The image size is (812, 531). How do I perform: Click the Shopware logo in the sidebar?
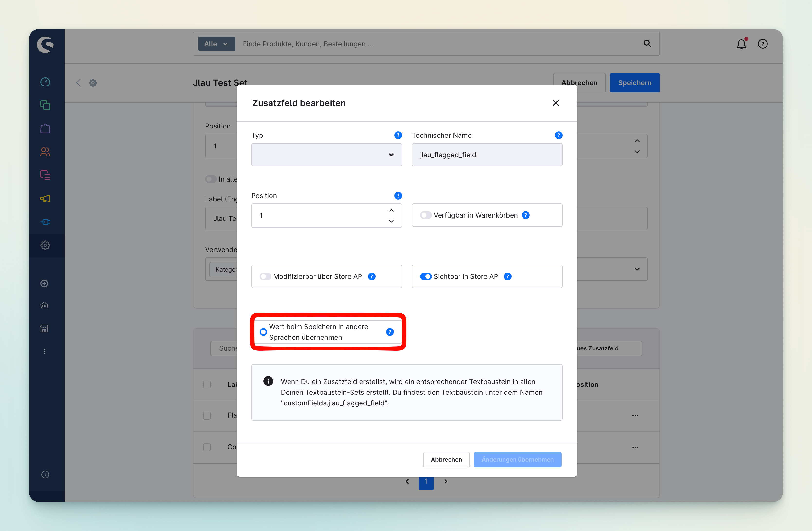(45, 44)
